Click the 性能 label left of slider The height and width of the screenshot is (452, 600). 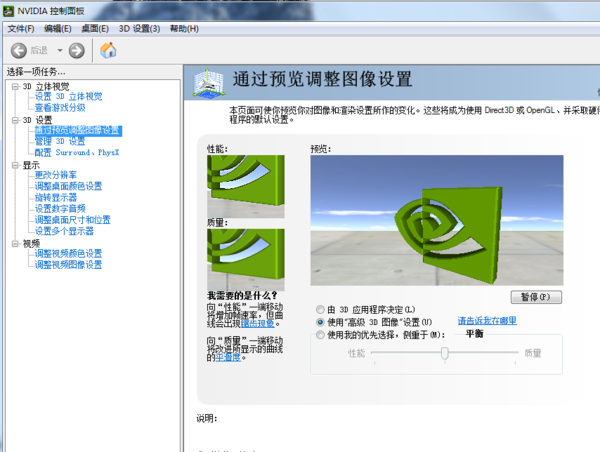[x=356, y=353]
